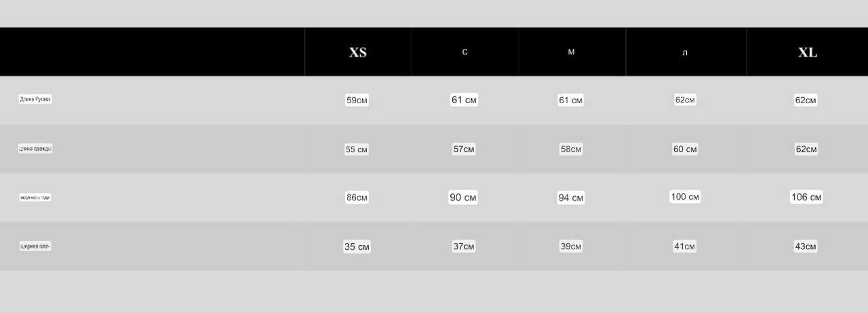Image resolution: width=868 pixels, height=313 pixels.
Task: Select the "длина одежды" row label
Action: (x=35, y=149)
